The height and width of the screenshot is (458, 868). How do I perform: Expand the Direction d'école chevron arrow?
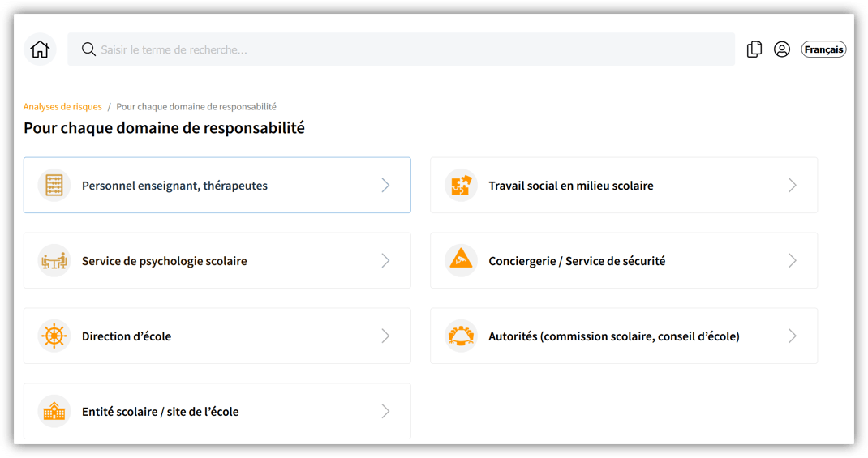(385, 336)
